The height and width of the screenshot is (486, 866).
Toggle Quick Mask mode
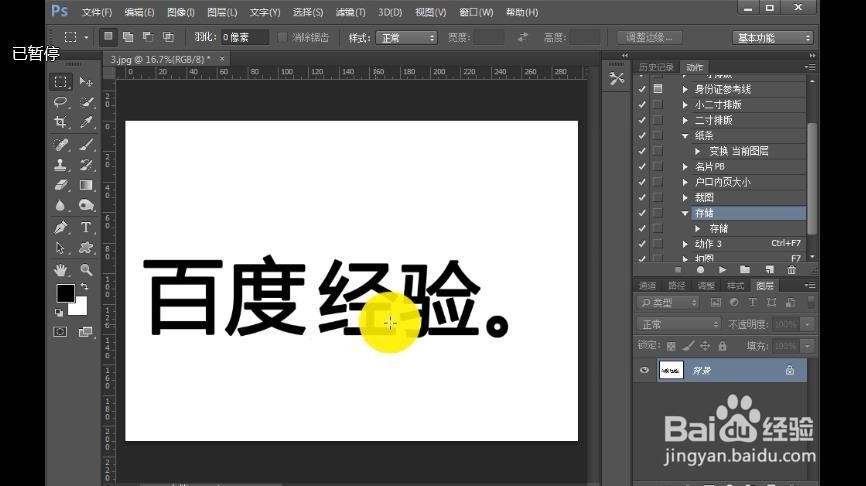(x=60, y=332)
